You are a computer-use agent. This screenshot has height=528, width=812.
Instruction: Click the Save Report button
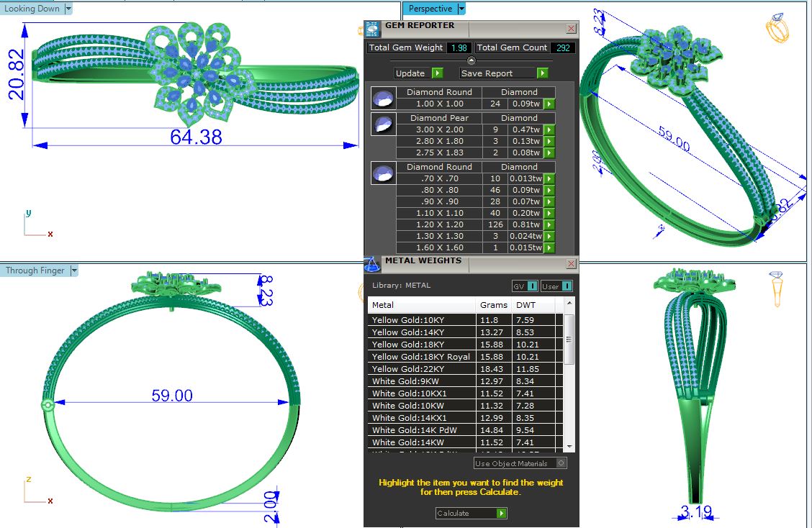click(x=504, y=73)
